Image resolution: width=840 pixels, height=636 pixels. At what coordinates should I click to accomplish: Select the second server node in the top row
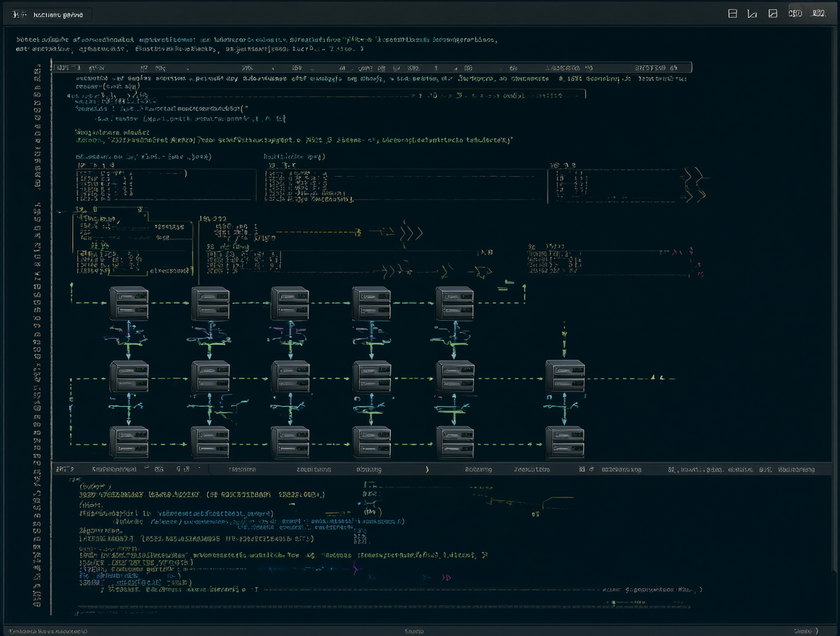pos(210,302)
